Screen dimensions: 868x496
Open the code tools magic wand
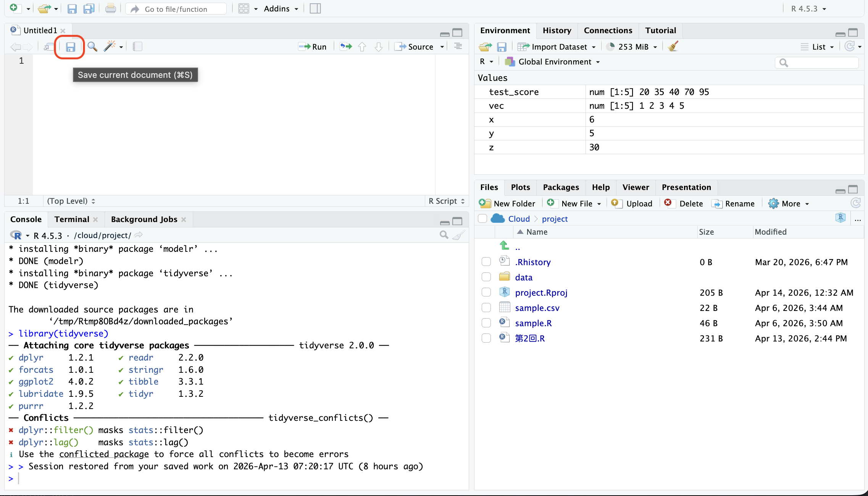pos(110,47)
